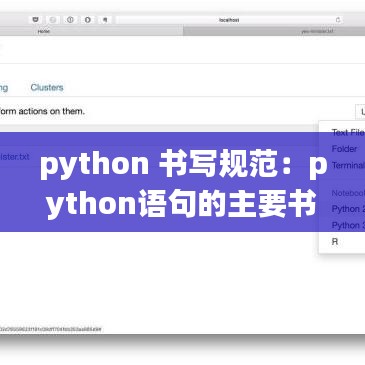
Task: Open the file ending in 'ister.txt'
Action: (x=15, y=156)
